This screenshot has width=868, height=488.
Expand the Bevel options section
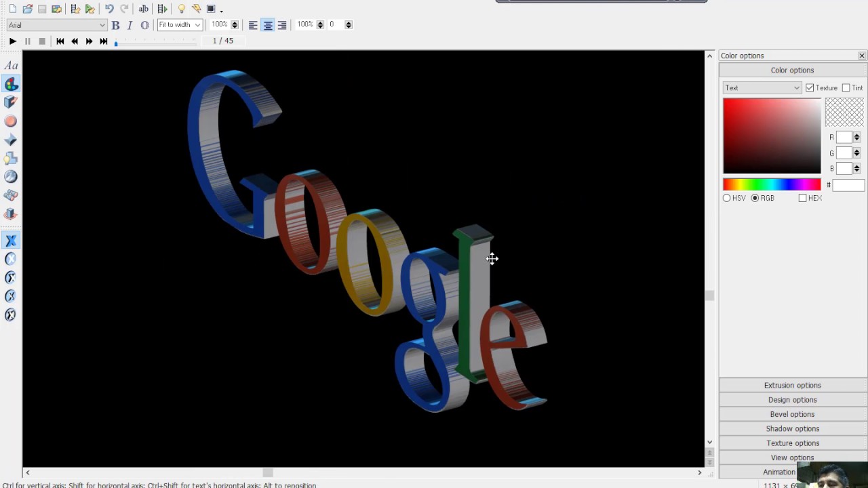click(792, 414)
